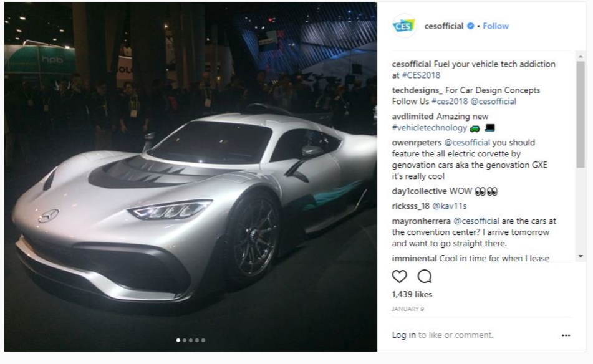Select the last carousel dot indicator

click(x=203, y=340)
